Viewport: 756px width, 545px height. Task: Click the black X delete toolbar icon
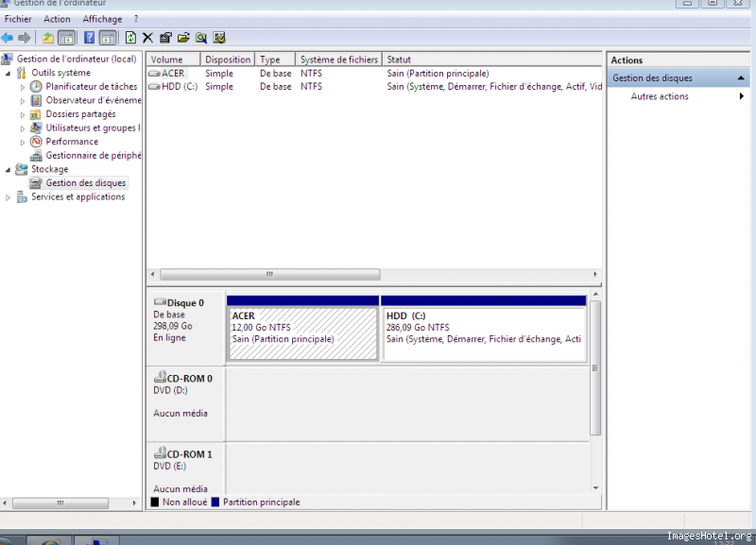click(147, 38)
